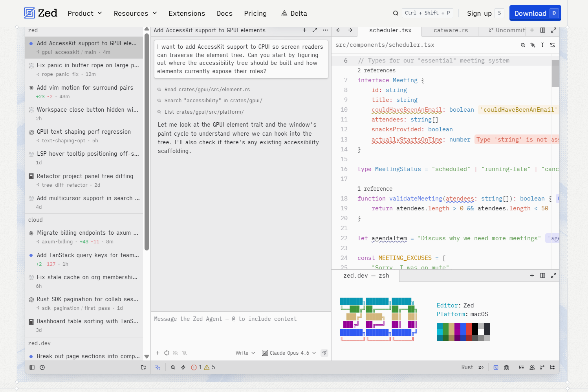Toggle text selection mode in editor toolbar

[x=542, y=45]
